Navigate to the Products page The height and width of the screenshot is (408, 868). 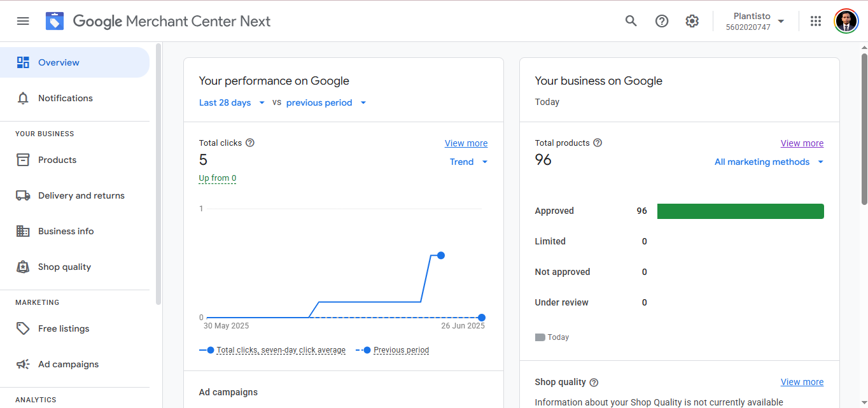point(74,160)
